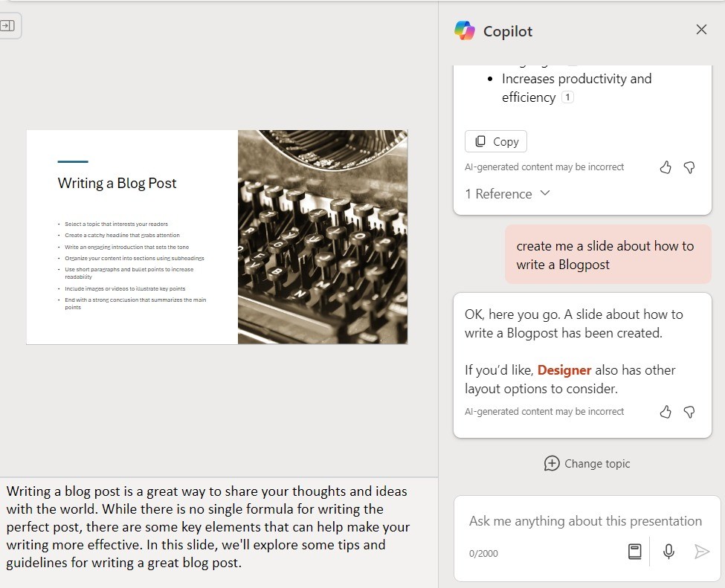
Task: Click the Change topic button
Action: click(x=587, y=463)
